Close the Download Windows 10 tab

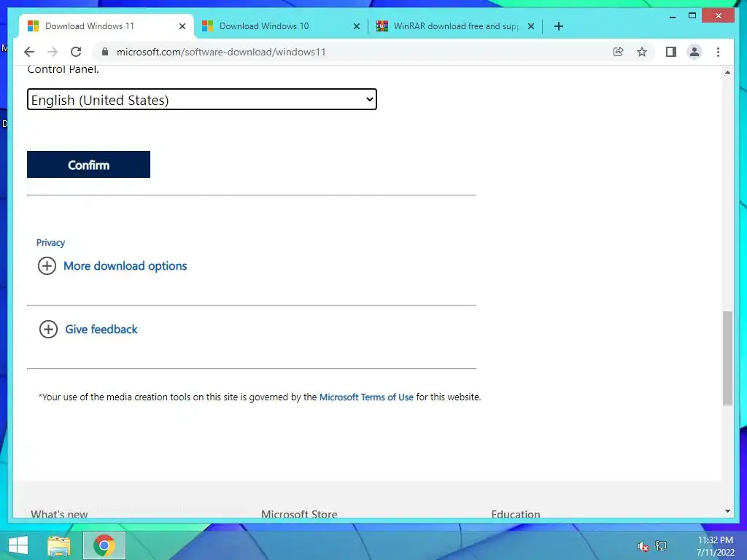click(356, 26)
